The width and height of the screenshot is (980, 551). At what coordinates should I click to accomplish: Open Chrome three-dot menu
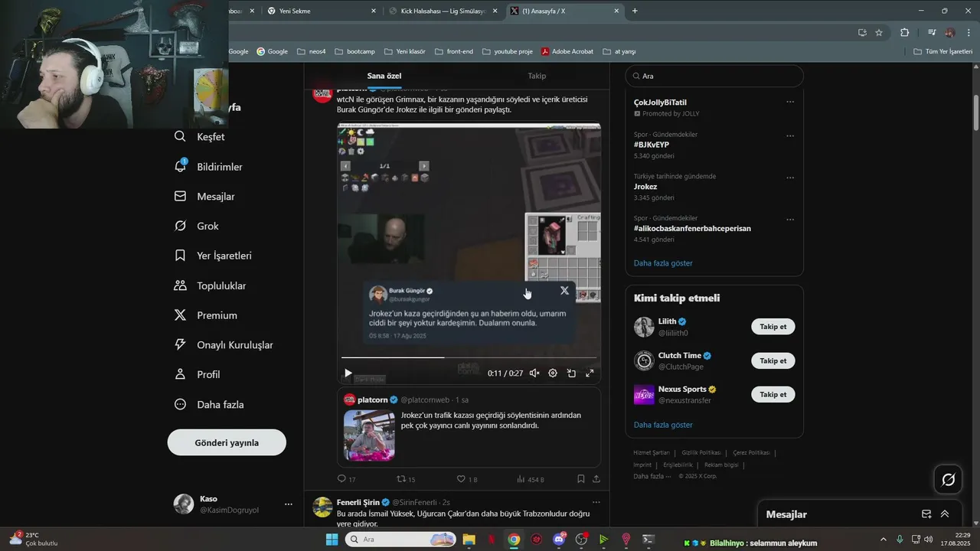[969, 32]
